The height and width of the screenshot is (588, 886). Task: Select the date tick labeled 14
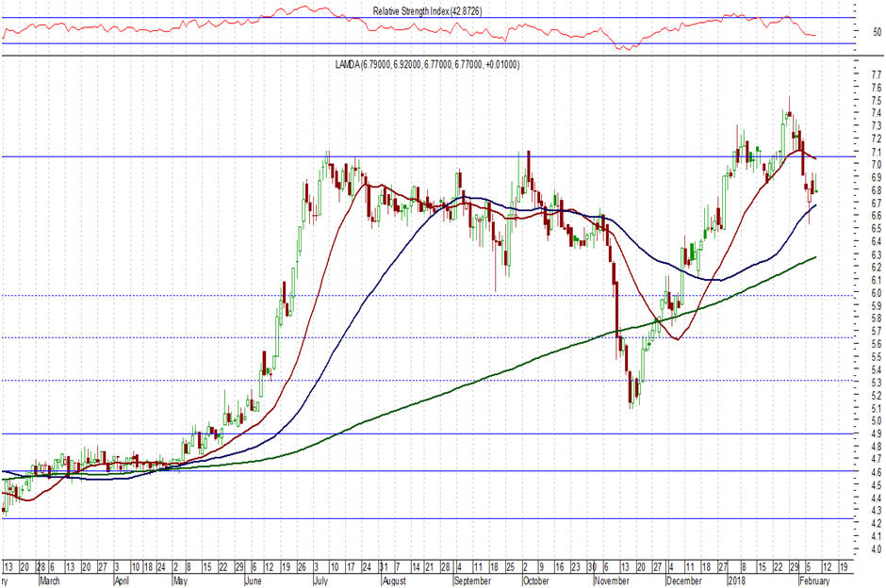click(x=416, y=567)
